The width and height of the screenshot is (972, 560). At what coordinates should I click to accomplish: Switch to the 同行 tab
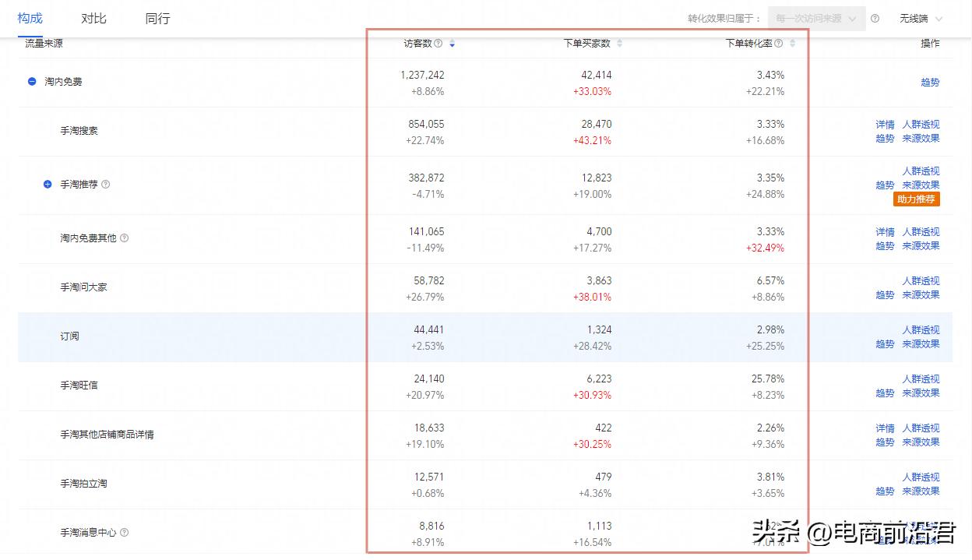coord(157,18)
